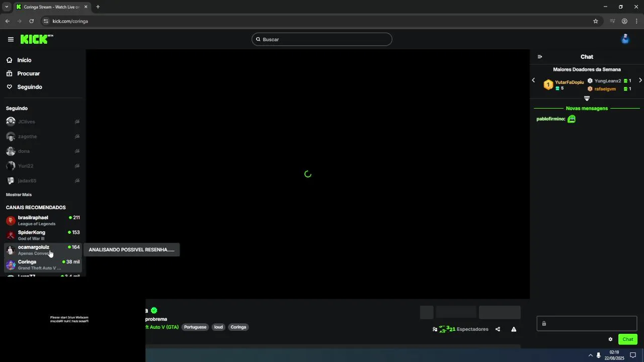Screen dimensions: 644x362
Task: Open followed channel jadax65
Action: coord(43,180)
